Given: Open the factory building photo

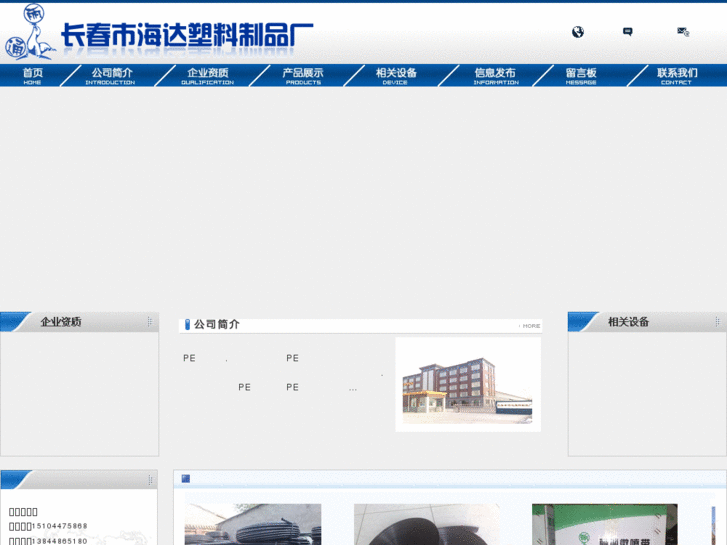Looking at the screenshot, I should coord(468,385).
